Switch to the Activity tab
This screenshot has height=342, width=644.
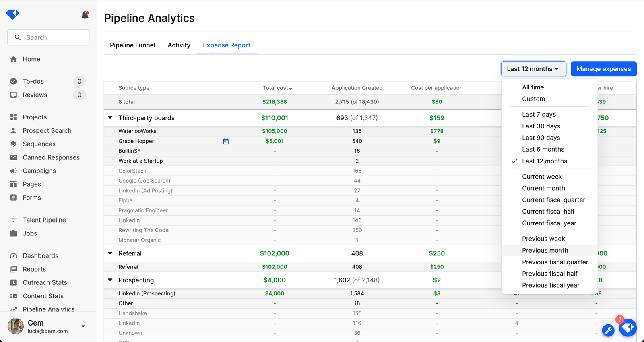[179, 45]
